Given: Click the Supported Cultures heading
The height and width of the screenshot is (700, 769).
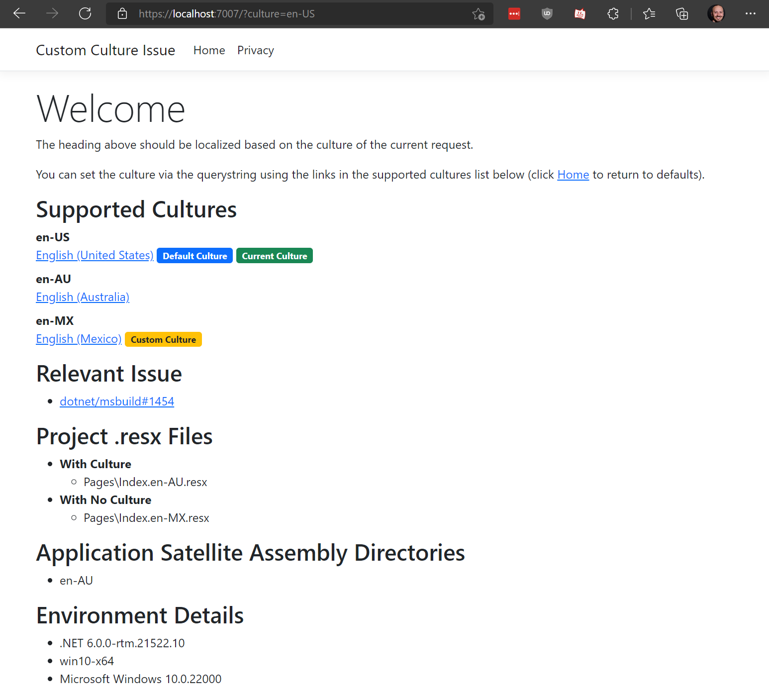Looking at the screenshot, I should click(136, 209).
